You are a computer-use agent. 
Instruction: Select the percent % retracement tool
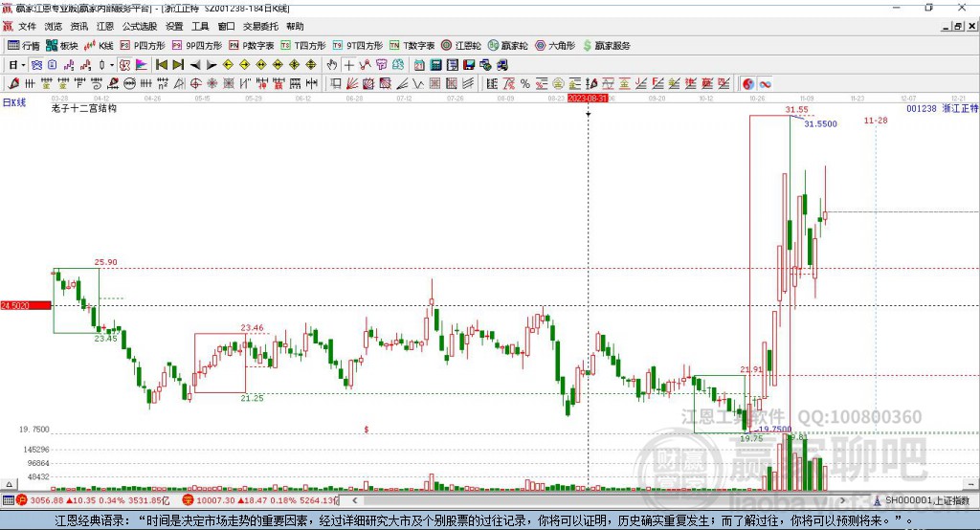pos(525,84)
